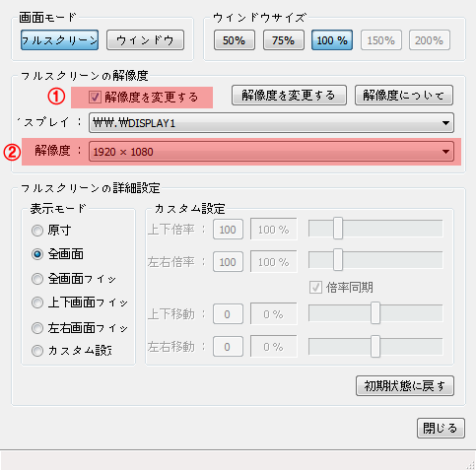
Task: Select the 全画面 radio button
Action: click(x=37, y=254)
